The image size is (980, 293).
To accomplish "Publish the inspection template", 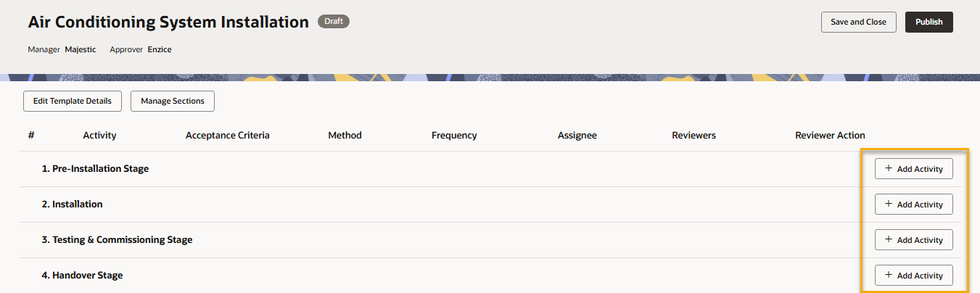I will tap(928, 22).
